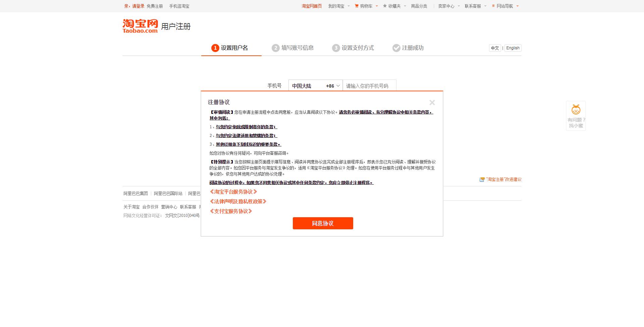Open the 《法律声明及隐私权政策》 link
The height and width of the screenshot is (327, 644).
tap(238, 201)
